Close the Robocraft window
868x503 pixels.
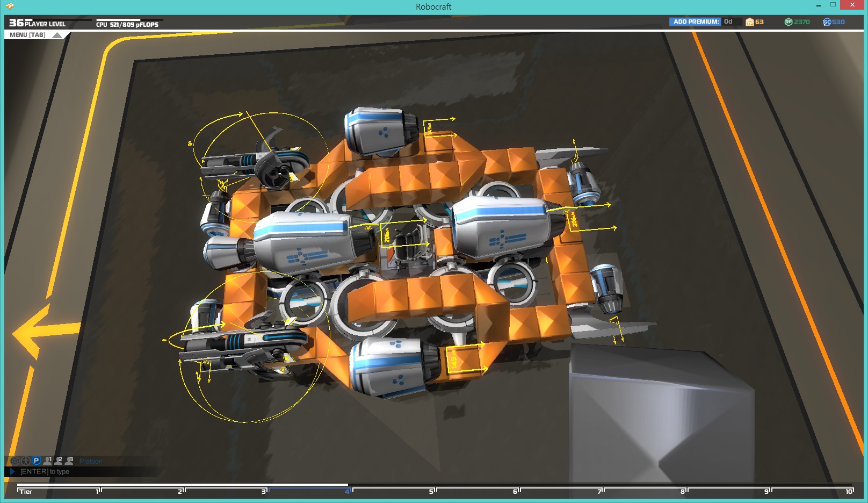(852, 5)
